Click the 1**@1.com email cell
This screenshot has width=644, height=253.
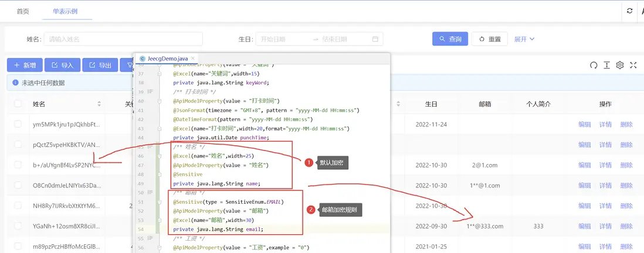484,185
